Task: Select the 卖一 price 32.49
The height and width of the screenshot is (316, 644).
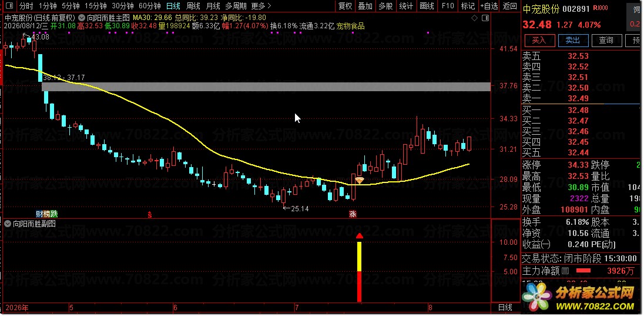Action: coord(578,98)
